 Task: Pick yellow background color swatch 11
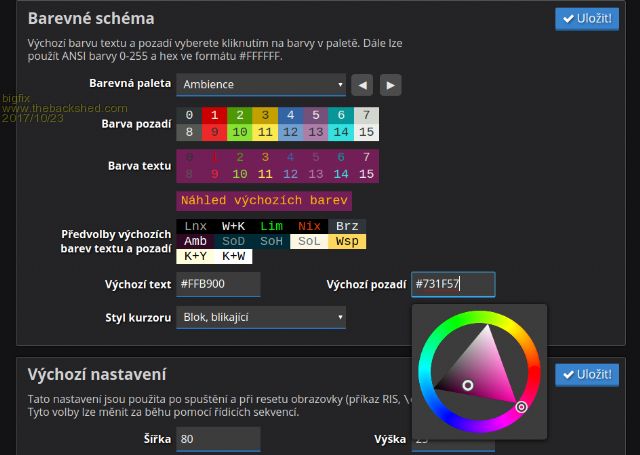(x=265, y=132)
